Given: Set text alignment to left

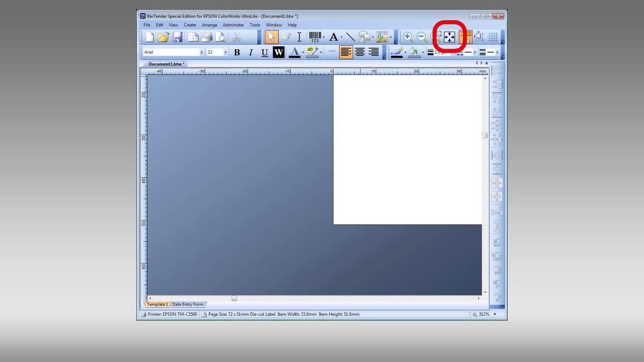Looking at the screenshot, I should tap(346, 52).
